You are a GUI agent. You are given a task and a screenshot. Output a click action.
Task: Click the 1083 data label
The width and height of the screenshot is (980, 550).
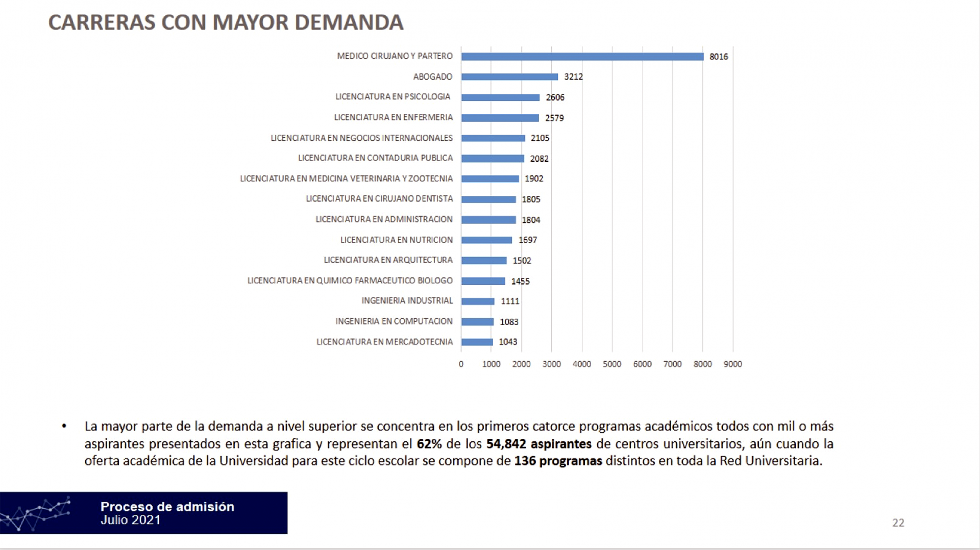(x=509, y=322)
